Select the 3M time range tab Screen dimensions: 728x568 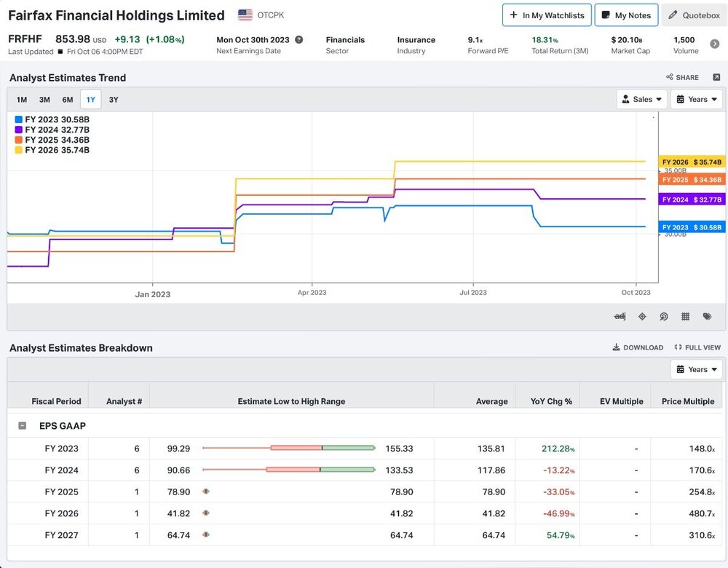[x=44, y=99]
